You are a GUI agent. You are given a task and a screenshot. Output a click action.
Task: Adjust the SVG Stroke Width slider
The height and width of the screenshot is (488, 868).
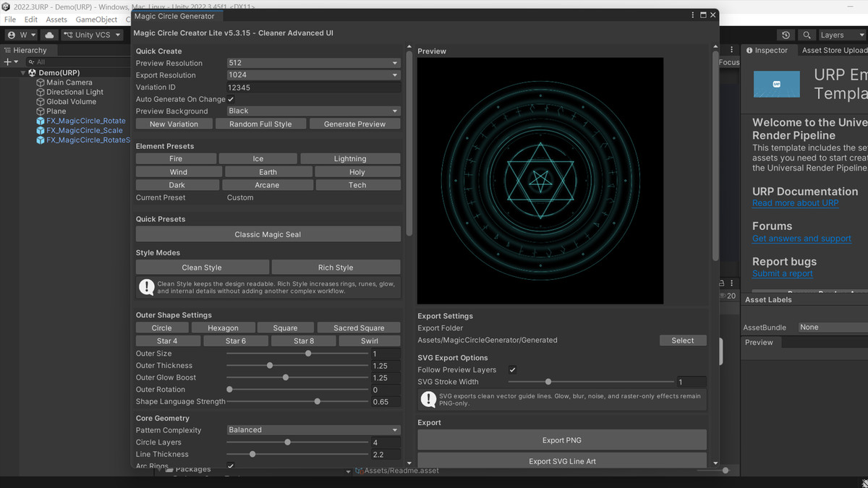pyautogui.click(x=591, y=382)
